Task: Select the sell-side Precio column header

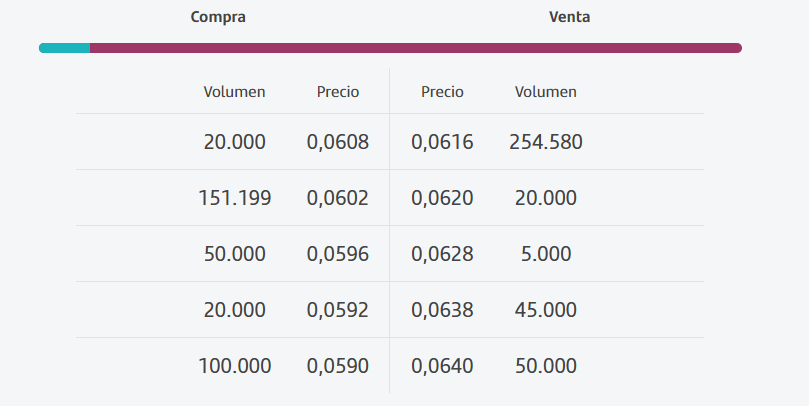Action: (442, 92)
